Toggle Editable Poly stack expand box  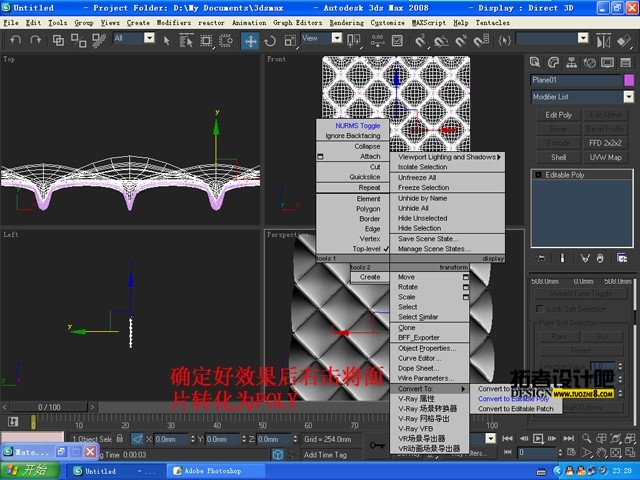pos(538,175)
